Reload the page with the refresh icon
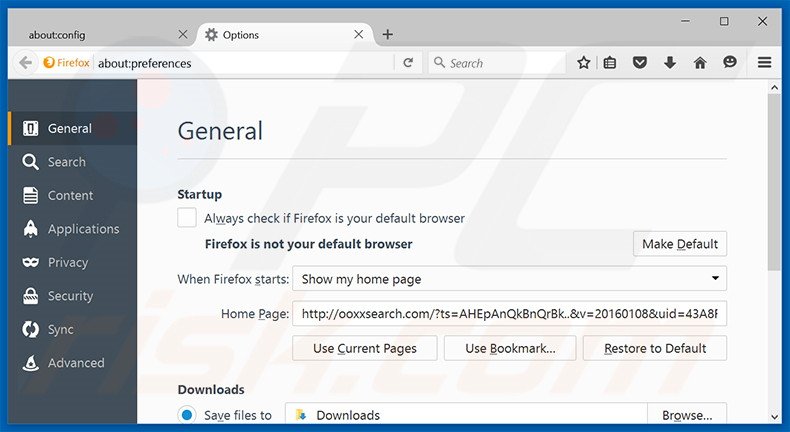 [408, 63]
